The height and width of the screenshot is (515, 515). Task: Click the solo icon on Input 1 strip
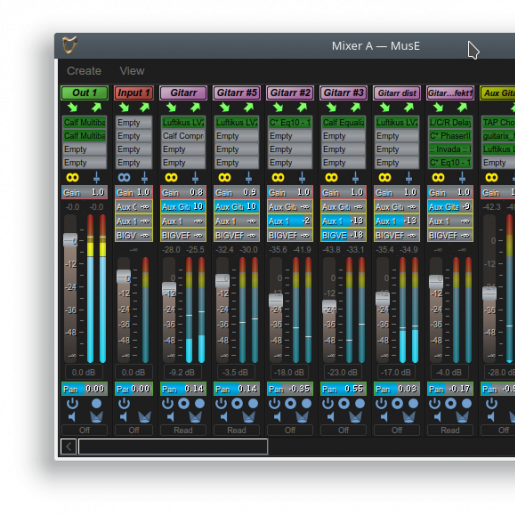pos(145,417)
